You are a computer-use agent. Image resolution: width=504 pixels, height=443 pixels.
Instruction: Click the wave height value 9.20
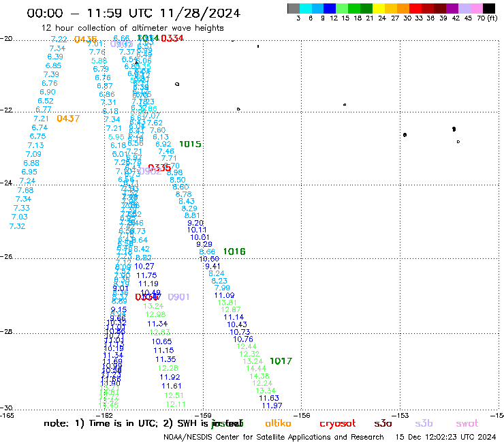[x=195, y=223]
